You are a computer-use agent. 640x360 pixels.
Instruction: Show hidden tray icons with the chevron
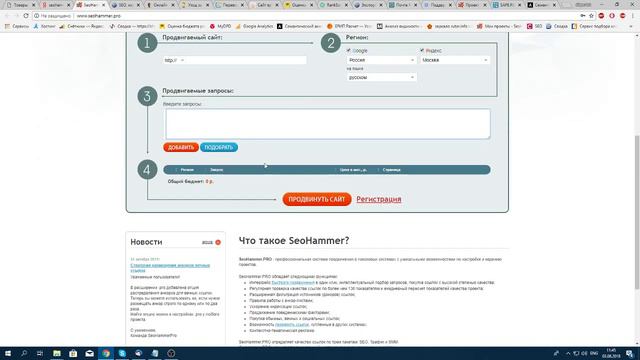tap(568, 353)
